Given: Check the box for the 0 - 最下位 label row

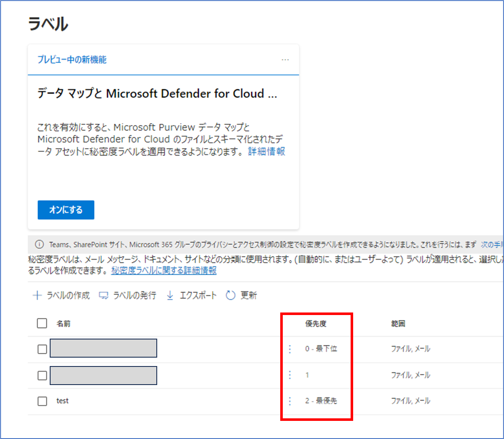Looking at the screenshot, I should point(42,349).
